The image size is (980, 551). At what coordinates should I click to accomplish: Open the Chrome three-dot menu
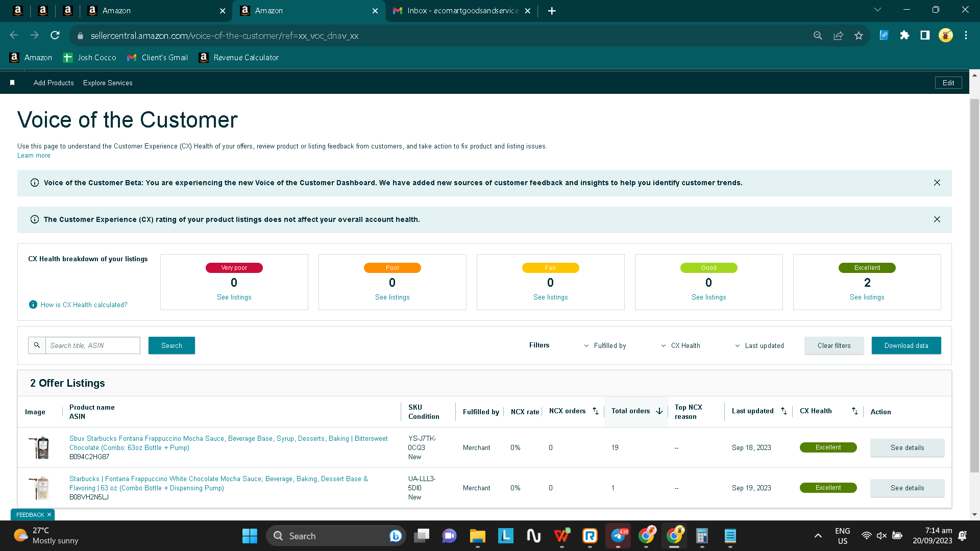coord(966,35)
